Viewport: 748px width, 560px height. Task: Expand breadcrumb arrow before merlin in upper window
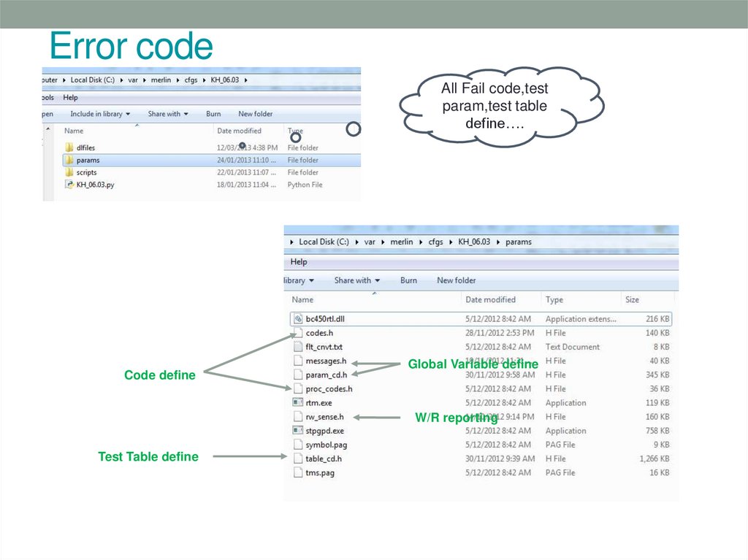(145, 80)
